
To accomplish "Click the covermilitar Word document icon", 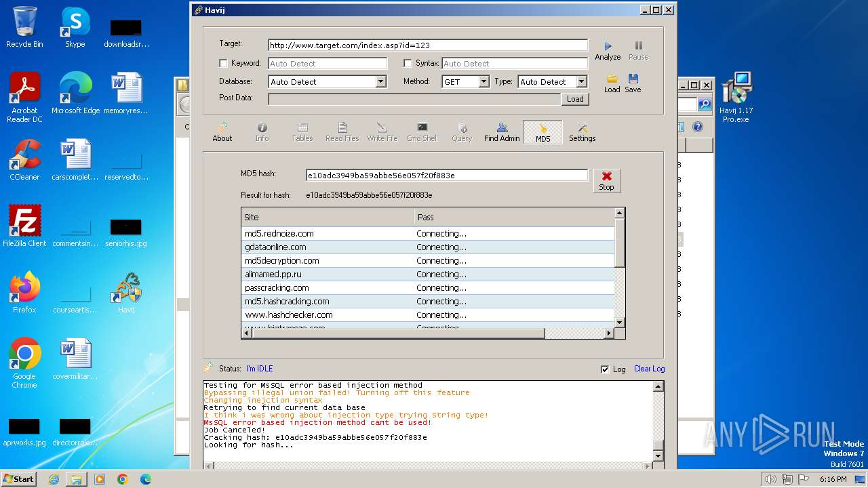I will 75,359.
